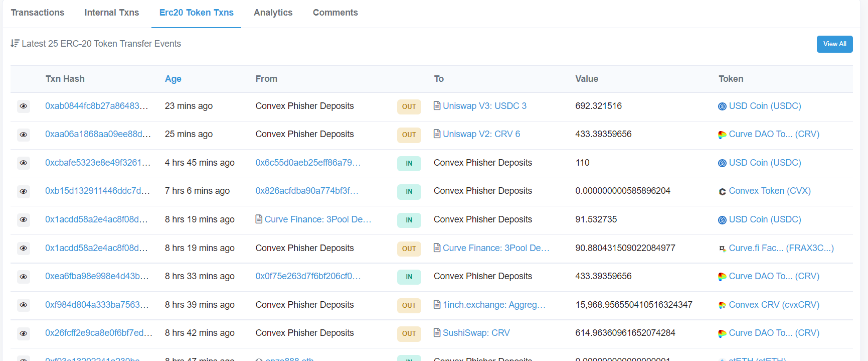Screen dimensions: 868x361
Task: Open transaction hash 0xcbafe5323e8e49f3261
Action: point(98,163)
